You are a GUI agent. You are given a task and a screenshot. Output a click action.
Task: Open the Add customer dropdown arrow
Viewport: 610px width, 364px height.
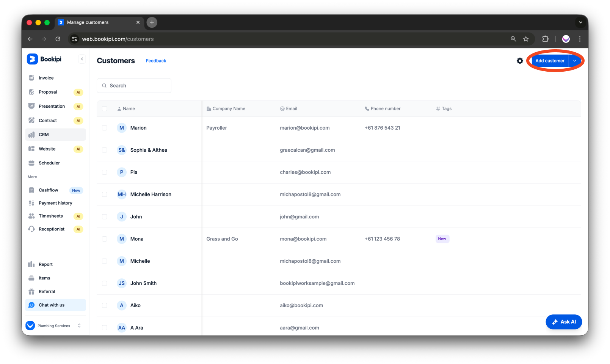(574, 61)
